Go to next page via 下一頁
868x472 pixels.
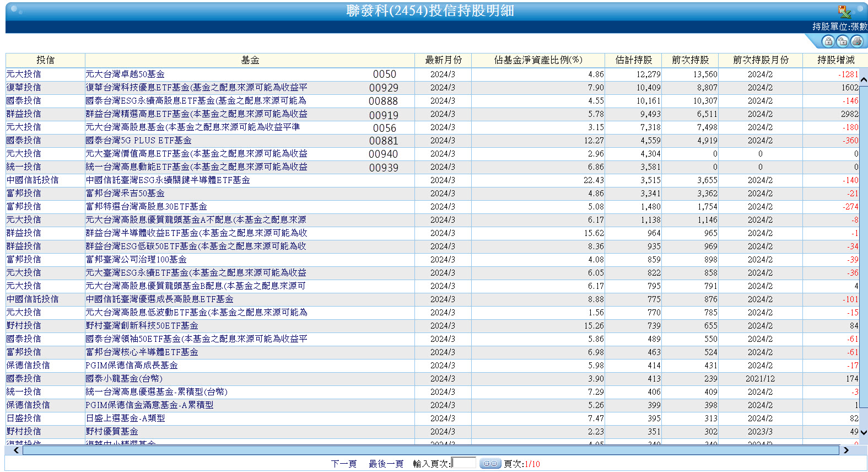pos(343,464)
